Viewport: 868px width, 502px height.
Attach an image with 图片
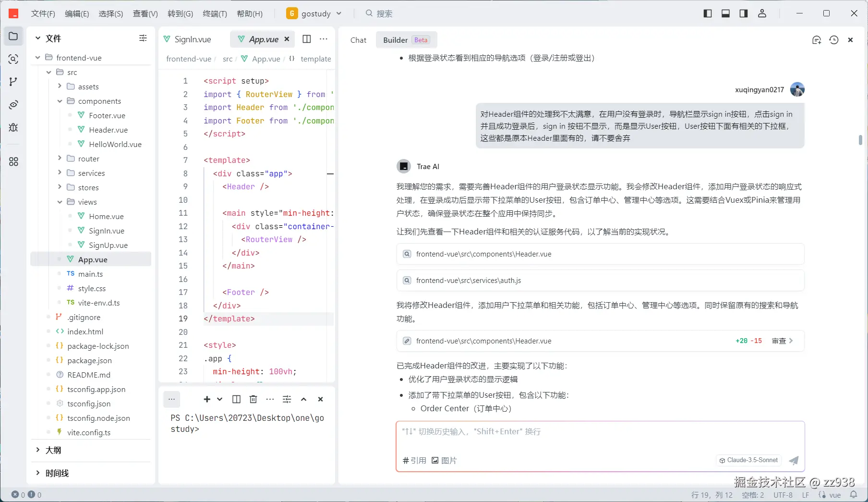click(x=444, y=460)
